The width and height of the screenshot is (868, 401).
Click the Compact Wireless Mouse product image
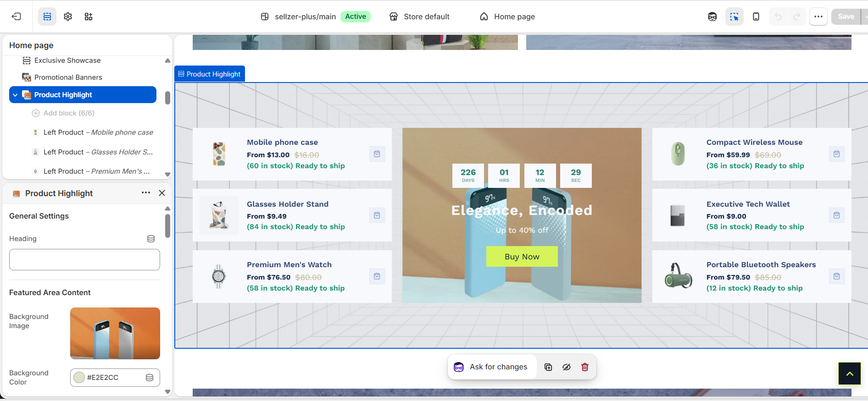tap(678, 154)
